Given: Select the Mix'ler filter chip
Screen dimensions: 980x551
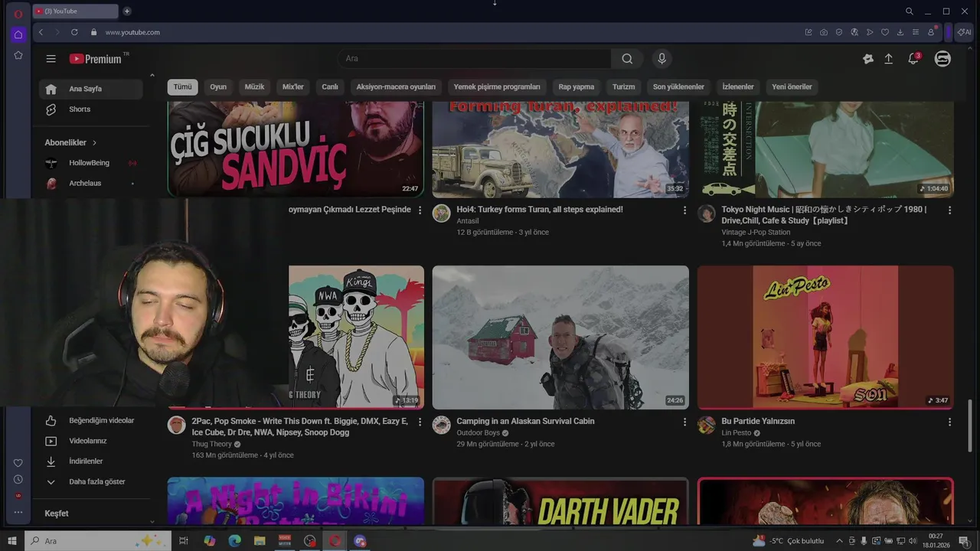Looking at the screenshot, I should click(293, 87).
